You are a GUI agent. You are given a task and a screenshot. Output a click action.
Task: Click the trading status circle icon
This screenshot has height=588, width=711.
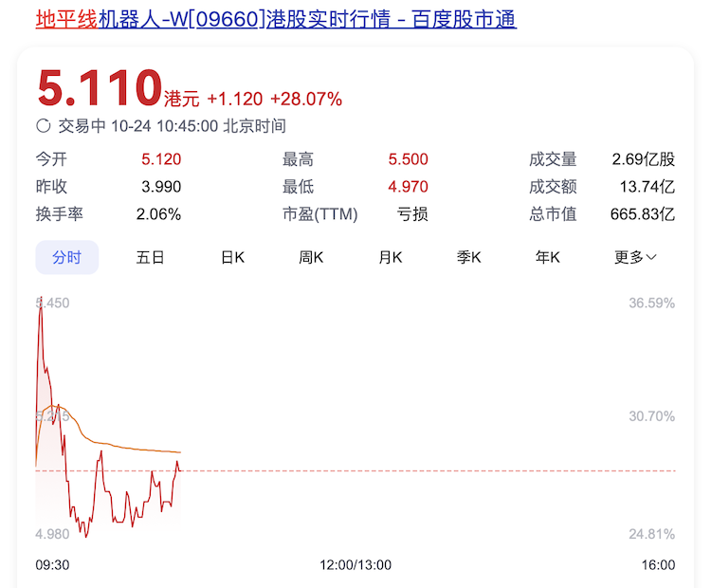click(43, 126)
